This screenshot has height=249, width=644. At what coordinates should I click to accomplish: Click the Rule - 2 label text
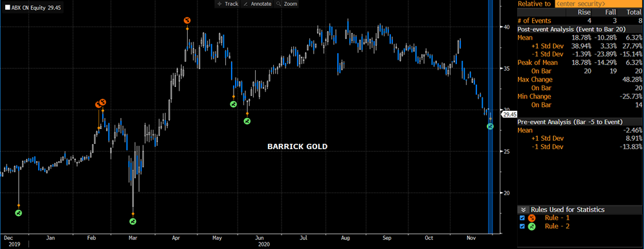(557, 226)
